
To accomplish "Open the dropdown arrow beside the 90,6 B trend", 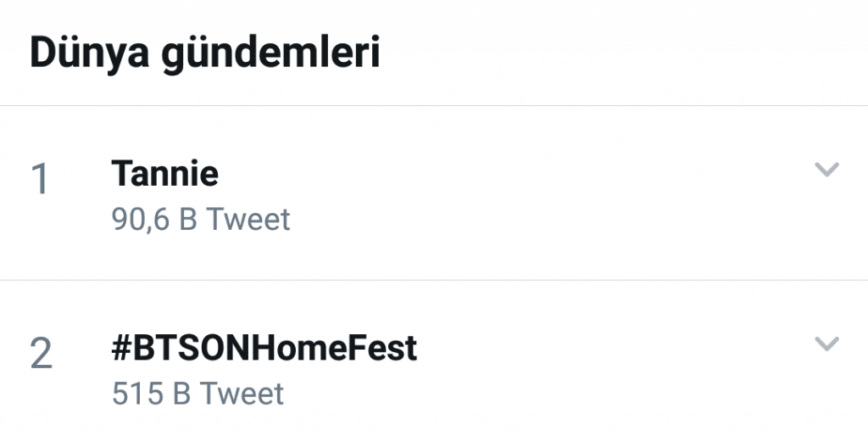I will click(x=826, y=170).
